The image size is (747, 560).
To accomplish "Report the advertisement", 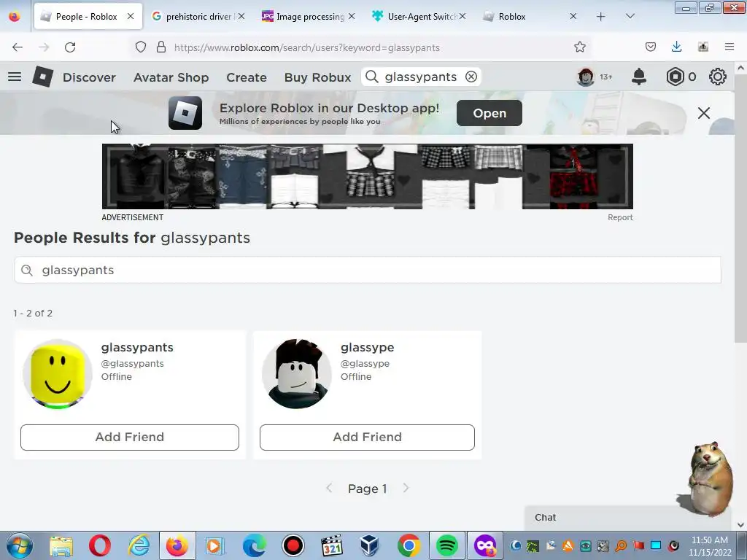I will point(620,217).
